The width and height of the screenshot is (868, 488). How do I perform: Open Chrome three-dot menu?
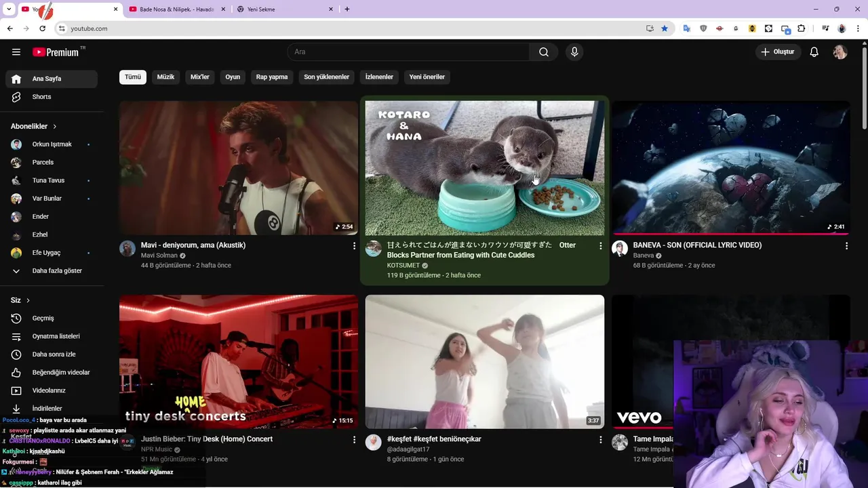(x=859, y=28)
